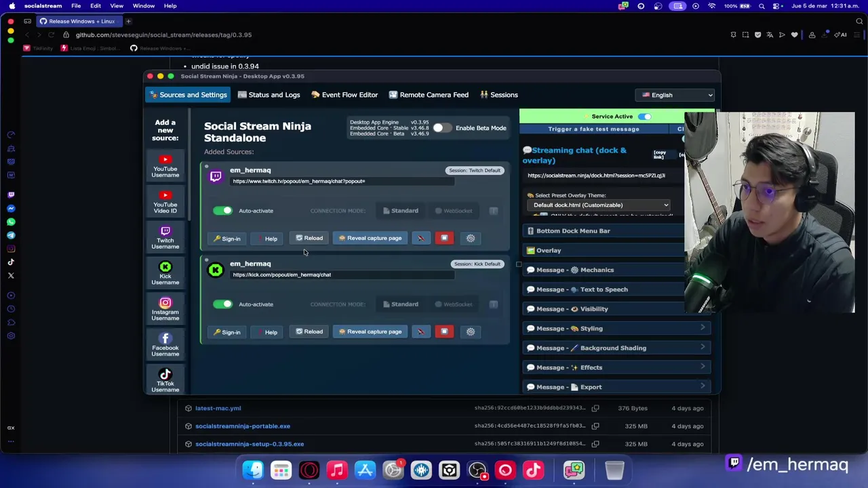Viewport: 868px width, 488px height.
Task: Trigger a fake test message
Action: coord(593,129)
